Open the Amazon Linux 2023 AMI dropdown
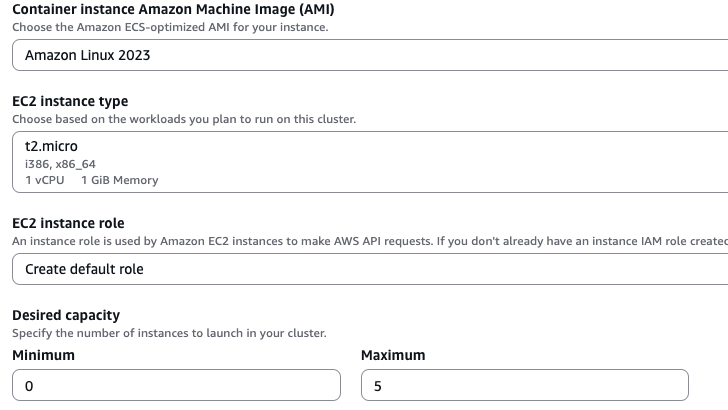The image size is (728, 410). tap(370, 55)
